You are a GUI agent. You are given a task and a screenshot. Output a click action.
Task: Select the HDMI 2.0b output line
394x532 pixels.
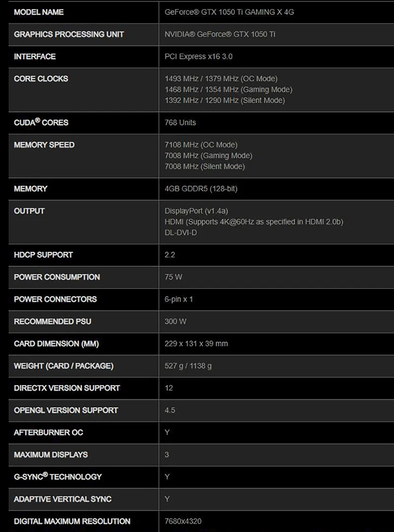pos(254,221)
